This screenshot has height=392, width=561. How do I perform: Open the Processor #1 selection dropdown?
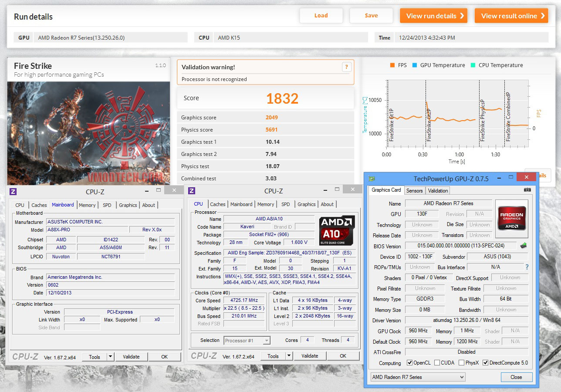[x=247, y=341]
